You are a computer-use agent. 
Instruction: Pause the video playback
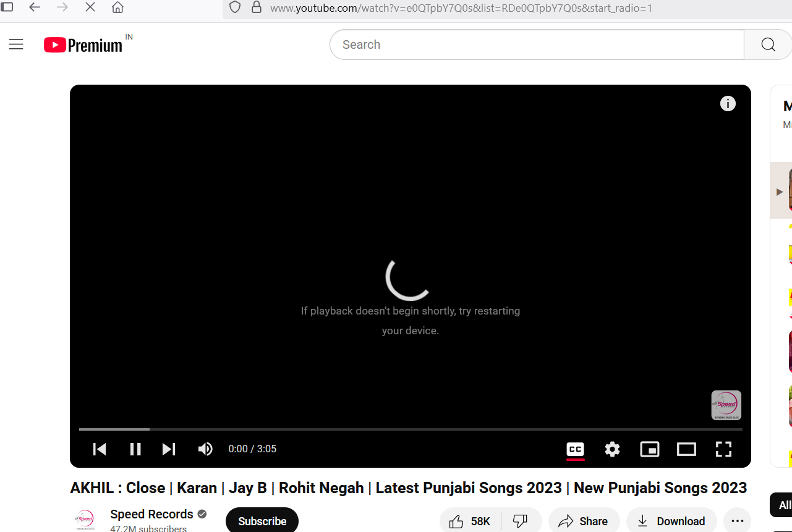coord(135,449)
